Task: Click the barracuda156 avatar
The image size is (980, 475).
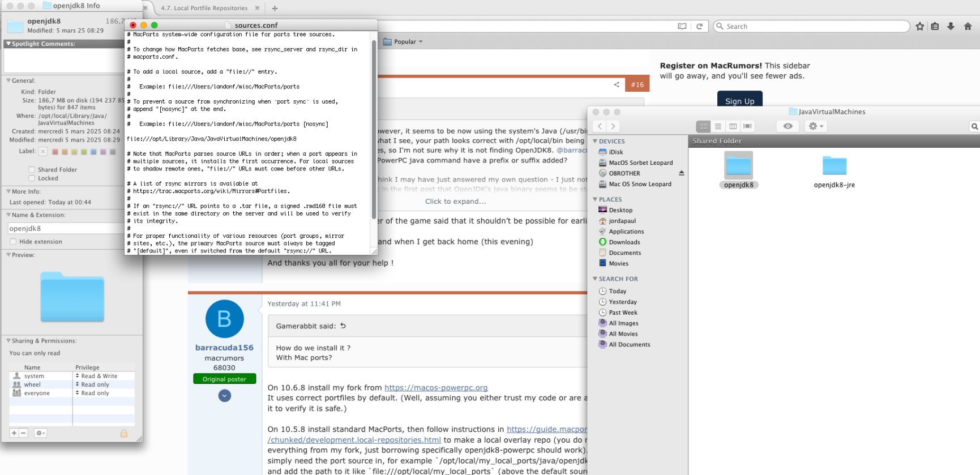Action: pos(224,319)
